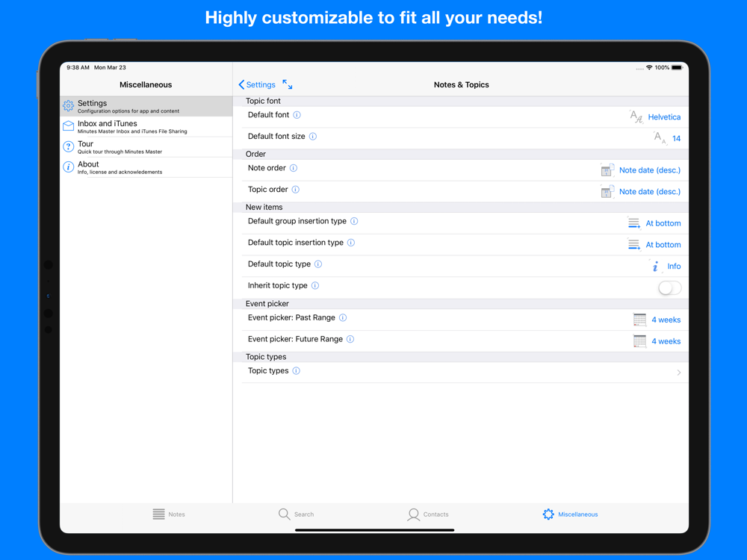Tap the Settings gear icon in sidebar
The height and width of the screenshot is (560, 747).
click(69, 106)
